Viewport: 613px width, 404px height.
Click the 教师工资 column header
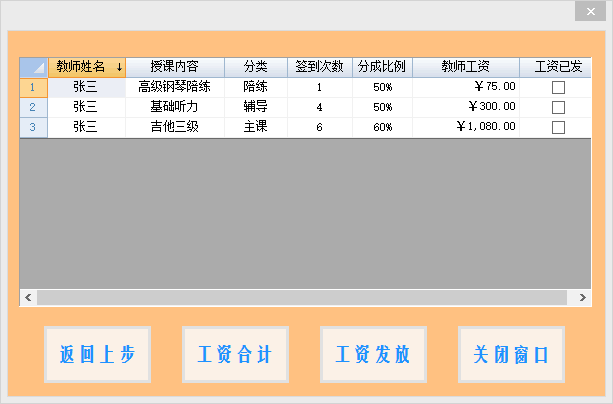465,67
